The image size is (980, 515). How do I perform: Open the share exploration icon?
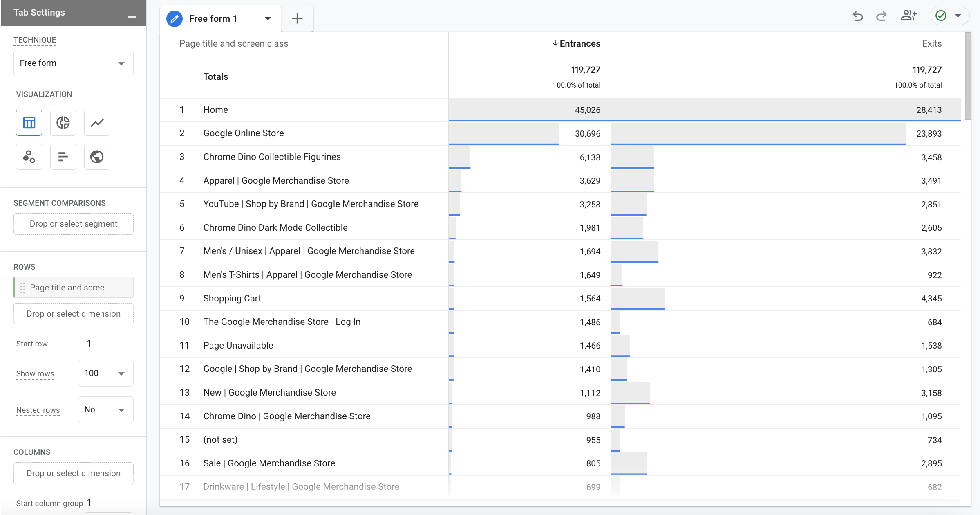[x=908, y=16]
